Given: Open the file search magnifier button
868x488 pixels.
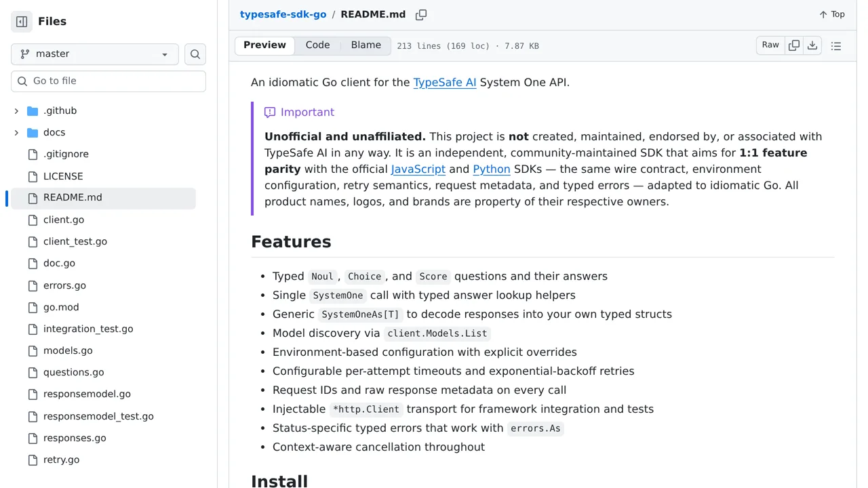Looking at the screenshot, I should [x=195, y=54].
